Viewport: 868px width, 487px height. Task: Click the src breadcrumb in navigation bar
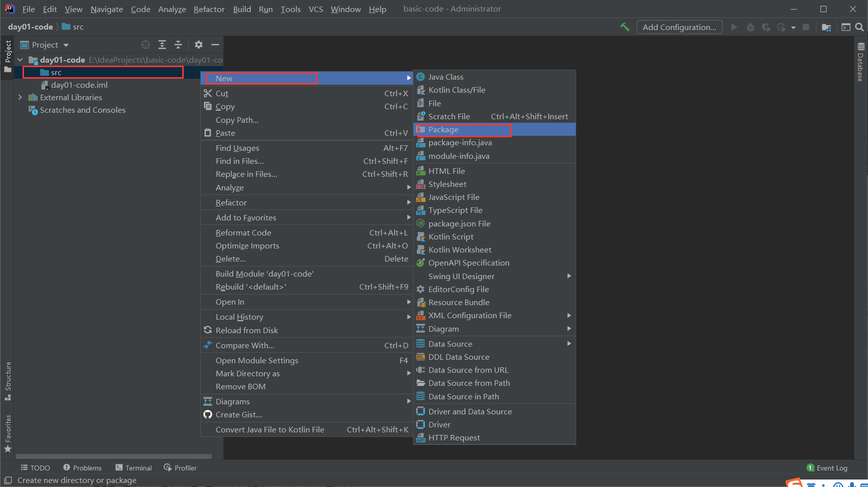click(x=73, y=27)
